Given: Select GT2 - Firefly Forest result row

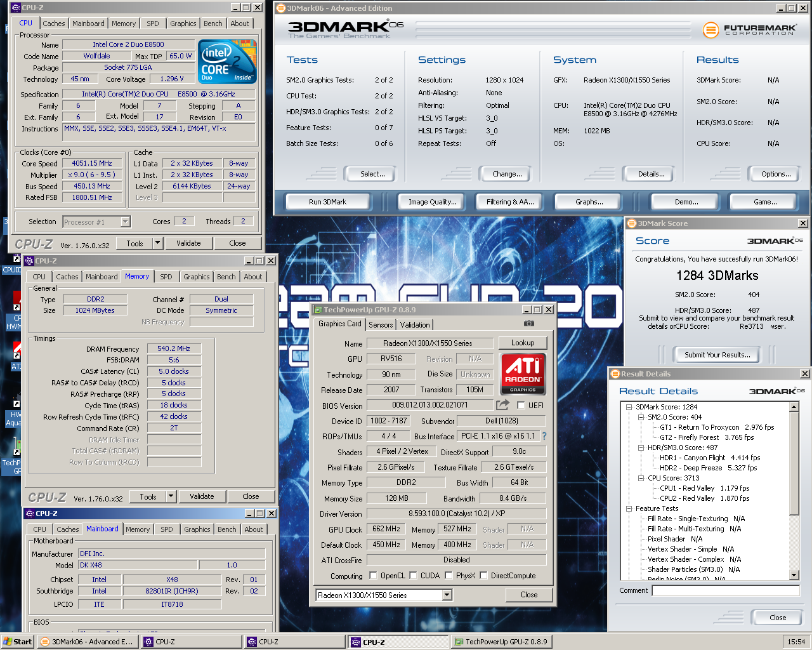Looking at the screenshot, I should coord(707,437).
